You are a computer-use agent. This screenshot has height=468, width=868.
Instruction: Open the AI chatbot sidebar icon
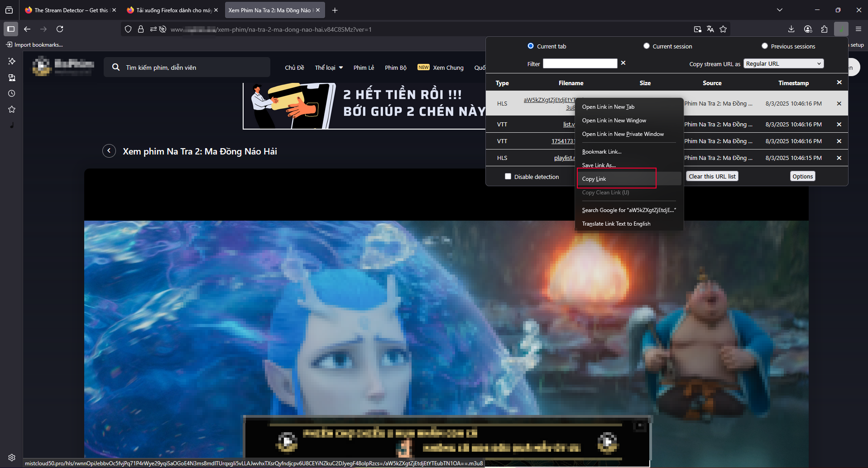pyautogui.click(x=12, y=61)
